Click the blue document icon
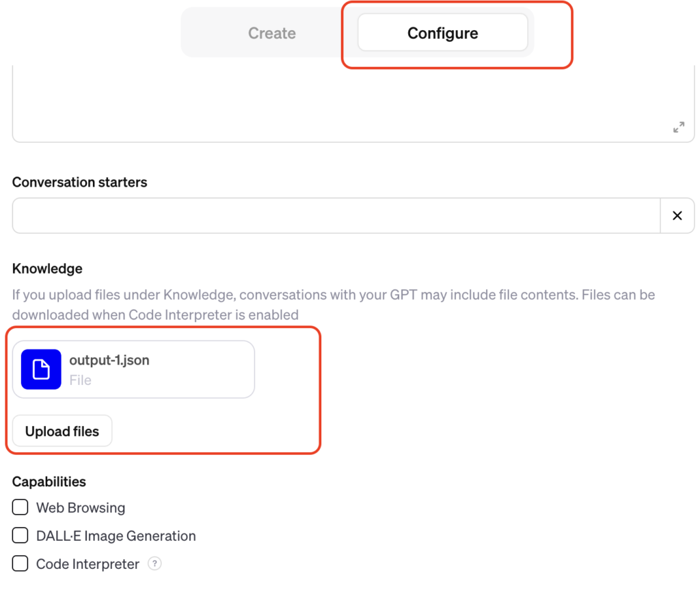This screenshot has width=700, height=597. (x=41, y=369)
